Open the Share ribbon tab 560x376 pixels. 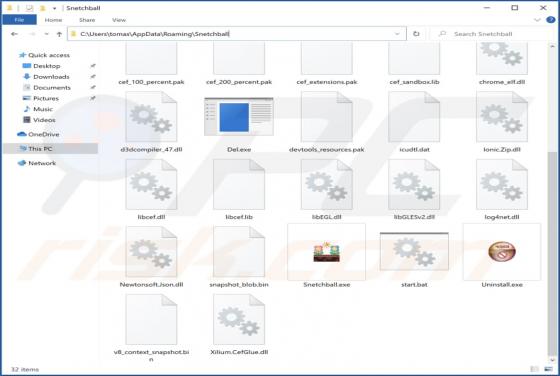click(87, 20)
